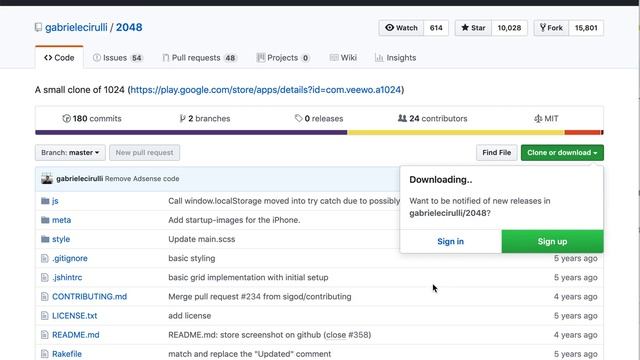Screen dimensions: 640x360
Task: Open the 2048 repository name link
Action: point(129,27)
